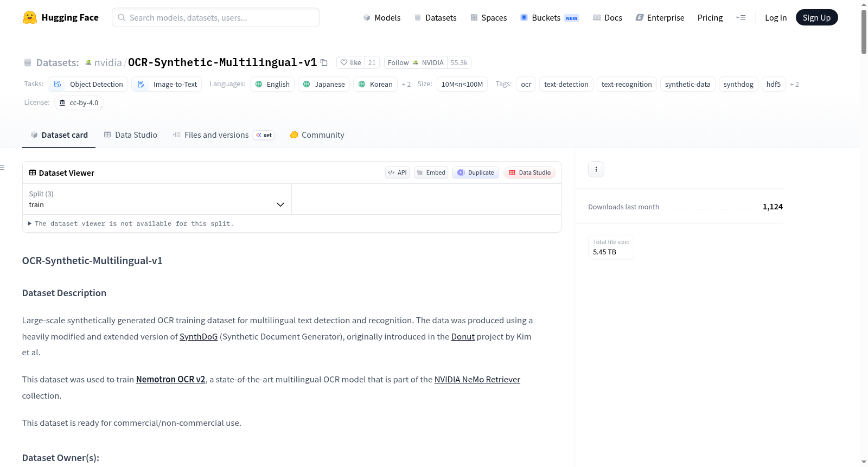Click the 1,124 downloads last month value
Screen dimensions: 868x467
[x=773, y=207]
